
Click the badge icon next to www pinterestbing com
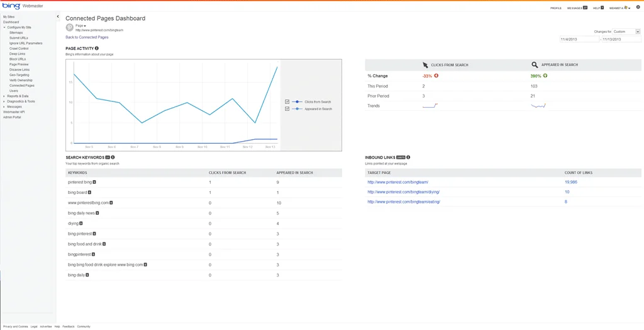(x=111, y=202)
